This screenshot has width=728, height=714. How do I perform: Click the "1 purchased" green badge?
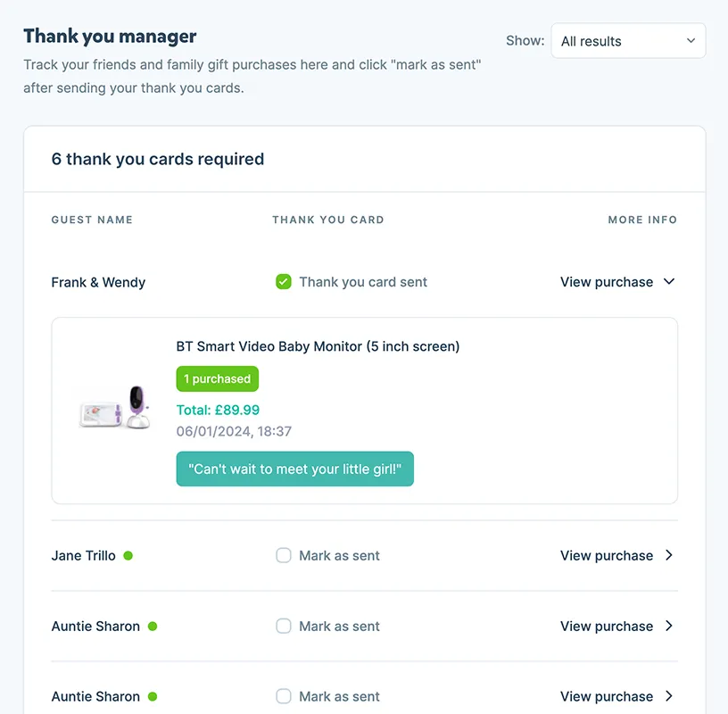pos(217,378)
